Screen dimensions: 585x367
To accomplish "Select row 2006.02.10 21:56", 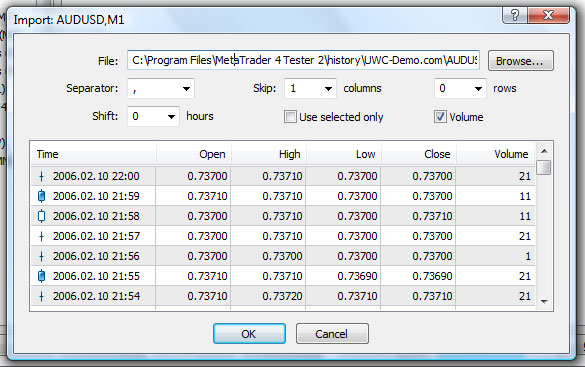I will tap(283, 256).
